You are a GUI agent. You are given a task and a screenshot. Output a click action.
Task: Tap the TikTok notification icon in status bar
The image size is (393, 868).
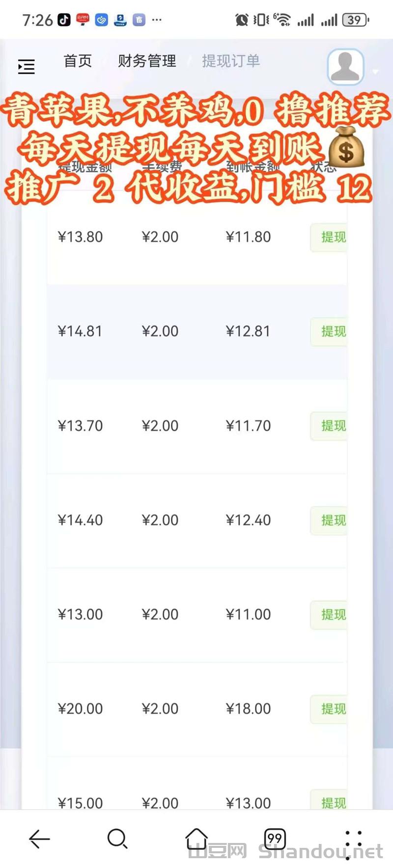64,20
